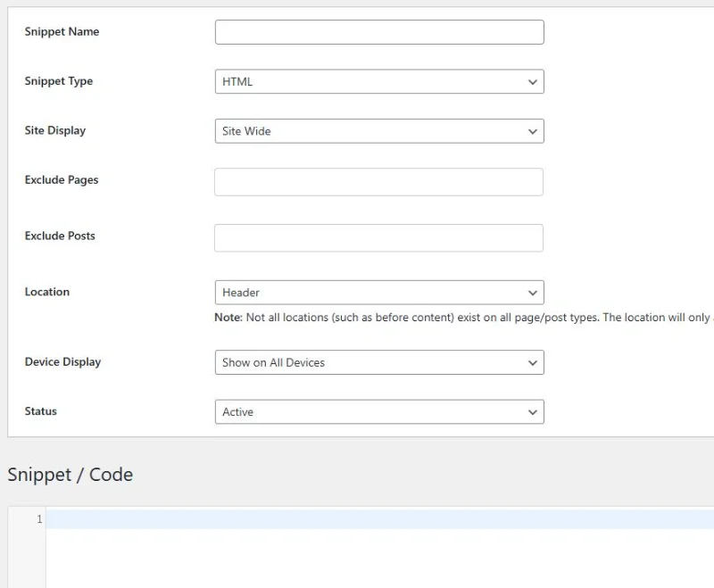Viewport: 714px width, 588px height.
Task: Click the Exclude Posts input field
Action: [x=379, y=237]
